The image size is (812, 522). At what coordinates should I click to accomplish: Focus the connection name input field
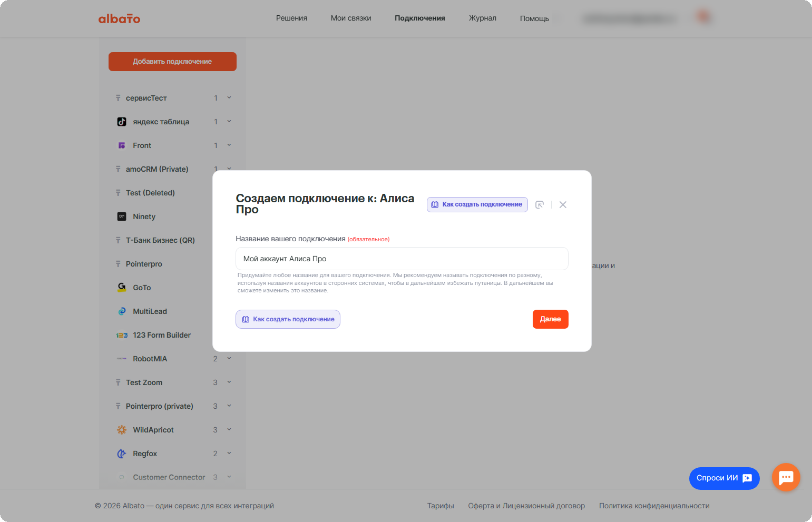402,259
